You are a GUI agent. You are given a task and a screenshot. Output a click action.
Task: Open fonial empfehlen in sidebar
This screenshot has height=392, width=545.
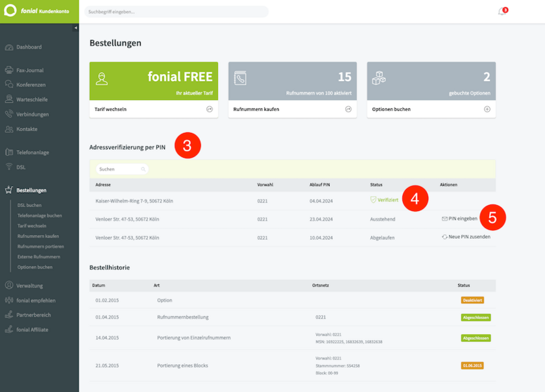pos(36,300)
